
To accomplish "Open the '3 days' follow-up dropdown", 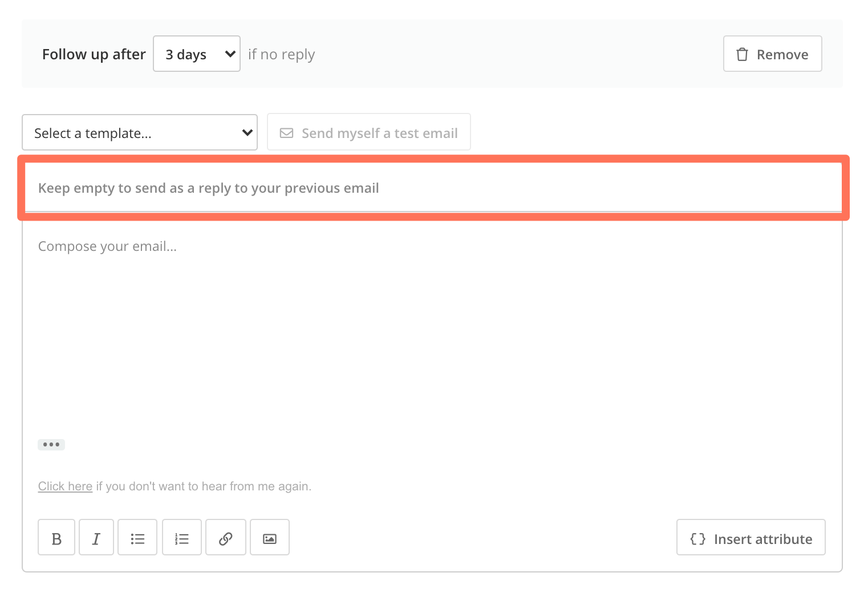I will point(196,54).
